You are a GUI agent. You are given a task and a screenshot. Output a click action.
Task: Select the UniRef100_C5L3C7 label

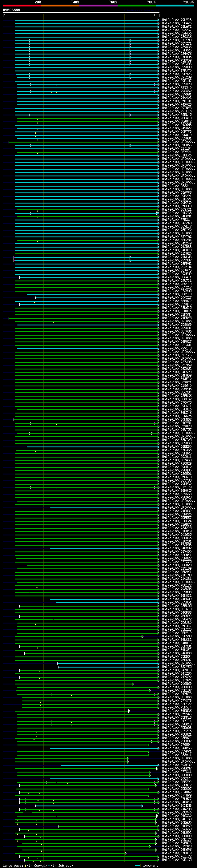[177, 626]
